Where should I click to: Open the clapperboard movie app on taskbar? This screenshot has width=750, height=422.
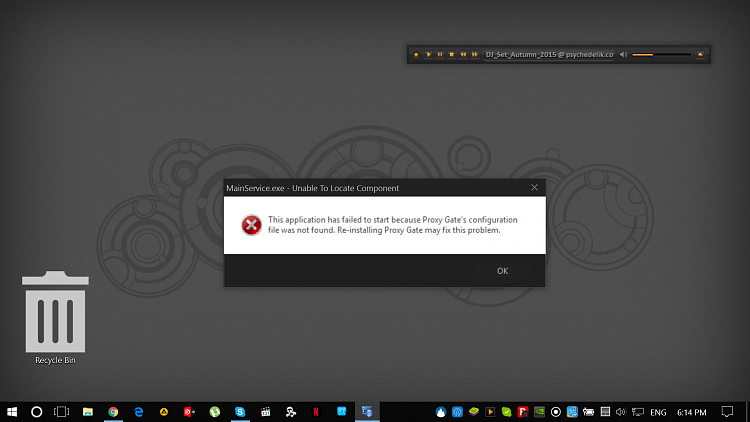click(265, 412)
